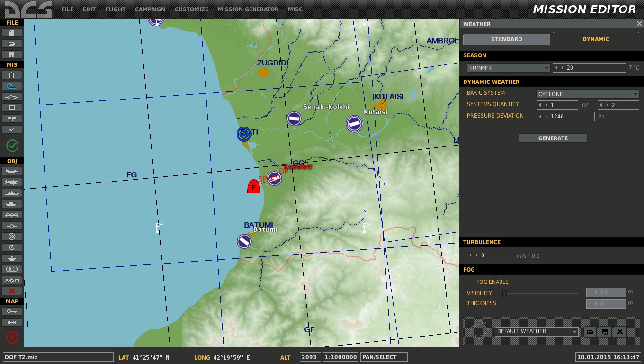644x364 pixels.
Task: Click the Generate button
Action: tap(553, 138)
